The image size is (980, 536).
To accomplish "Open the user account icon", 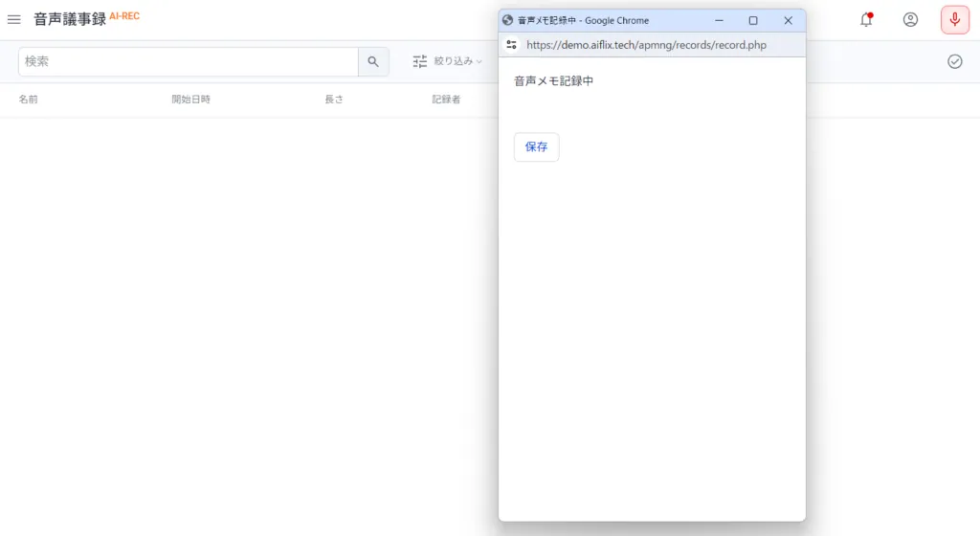I will point(910,19).
